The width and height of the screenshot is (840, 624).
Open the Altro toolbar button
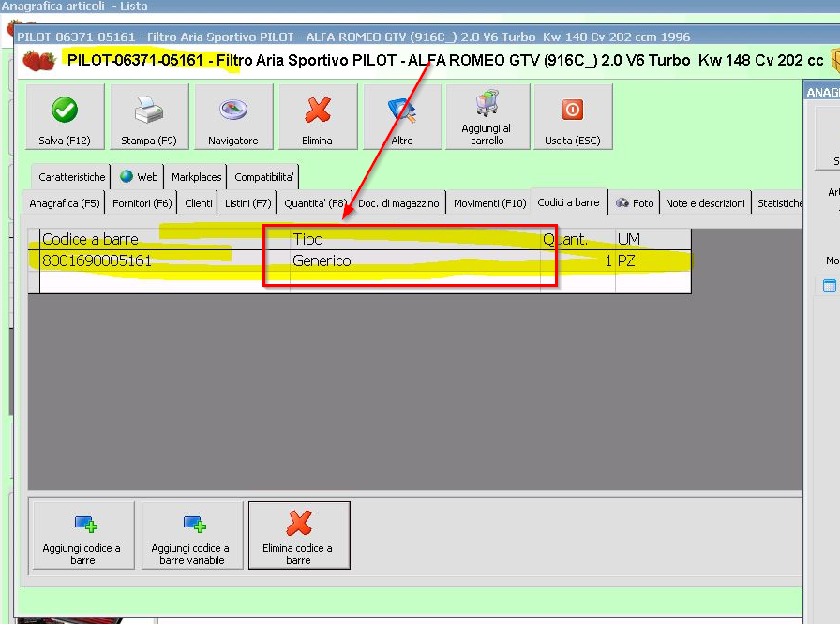pyautogui.click(x=402, y=117)
